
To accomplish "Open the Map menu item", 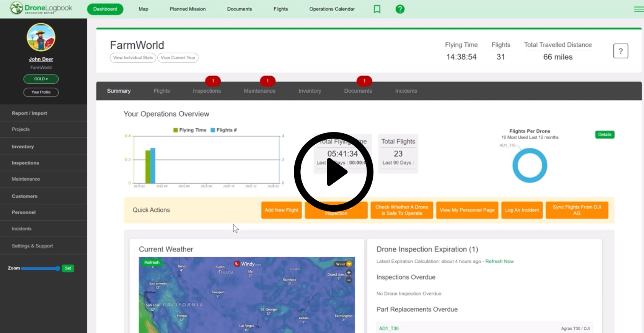I will click(143, 9).
